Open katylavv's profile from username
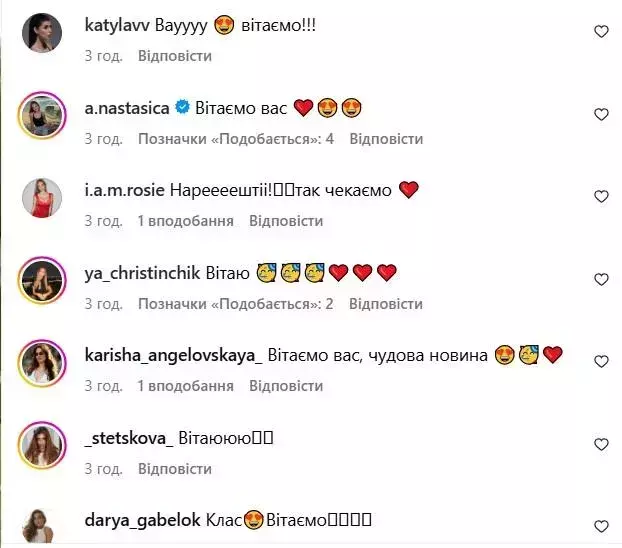 click(x=117, y=25)
